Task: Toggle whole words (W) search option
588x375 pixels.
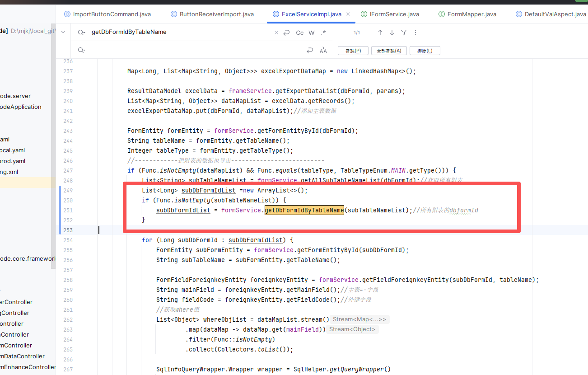Action: (x=312, y=33)
